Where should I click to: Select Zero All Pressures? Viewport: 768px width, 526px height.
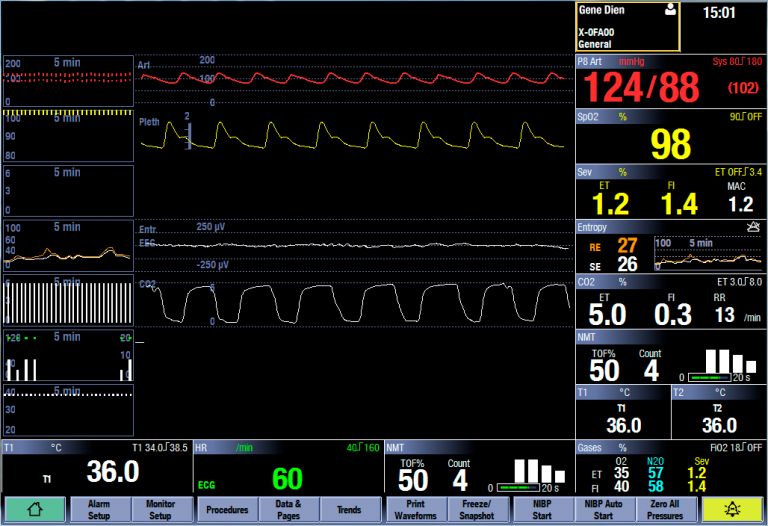[x=665, y=509]
